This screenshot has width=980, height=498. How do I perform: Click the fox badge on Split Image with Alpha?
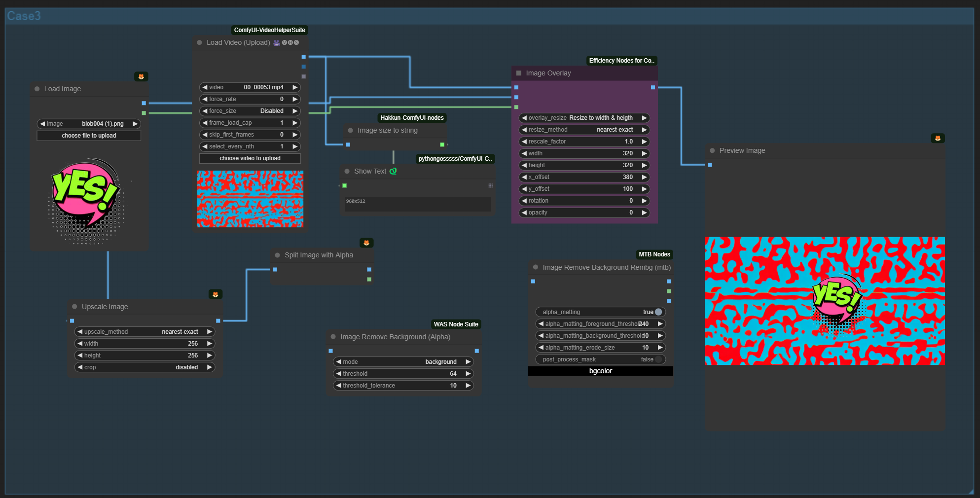pos(366,243)
